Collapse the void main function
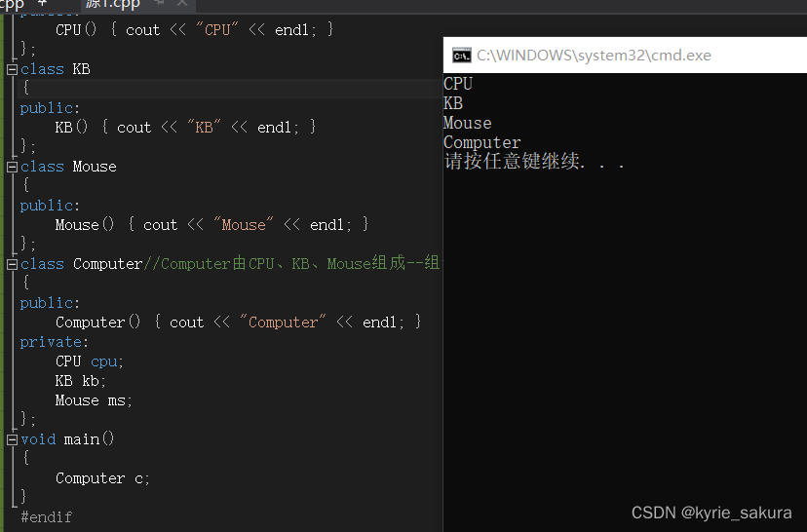 (13, 439)
